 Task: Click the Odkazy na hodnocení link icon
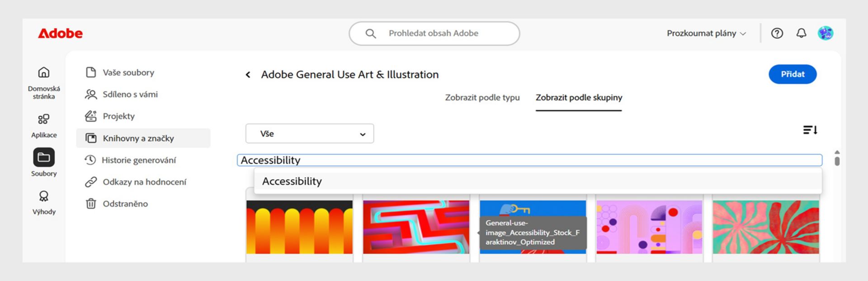coord(91,182)
